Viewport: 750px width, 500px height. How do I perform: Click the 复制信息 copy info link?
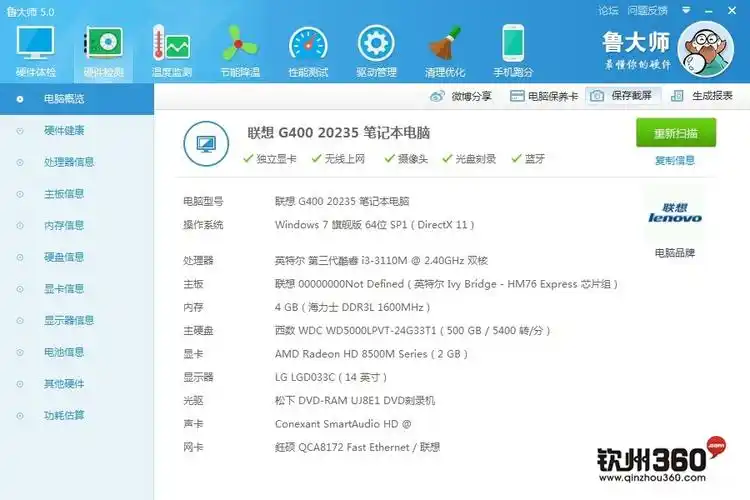pyautogui.click(x=675, y=160)
